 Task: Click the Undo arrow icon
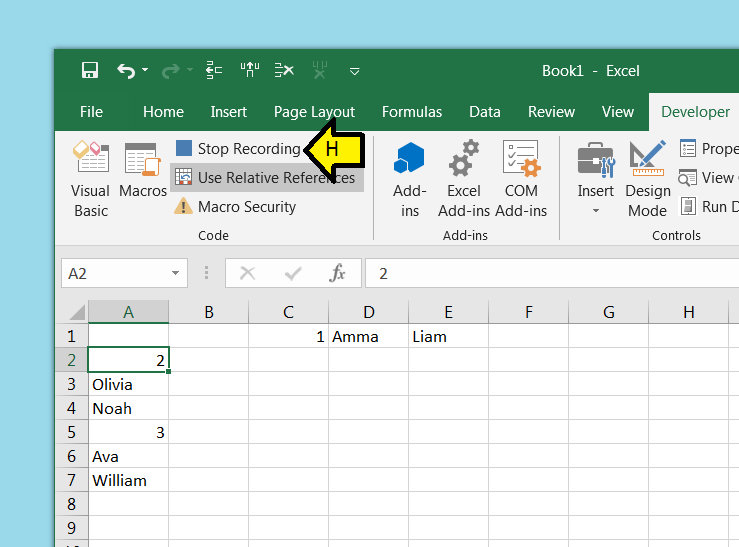pos(125,71)
